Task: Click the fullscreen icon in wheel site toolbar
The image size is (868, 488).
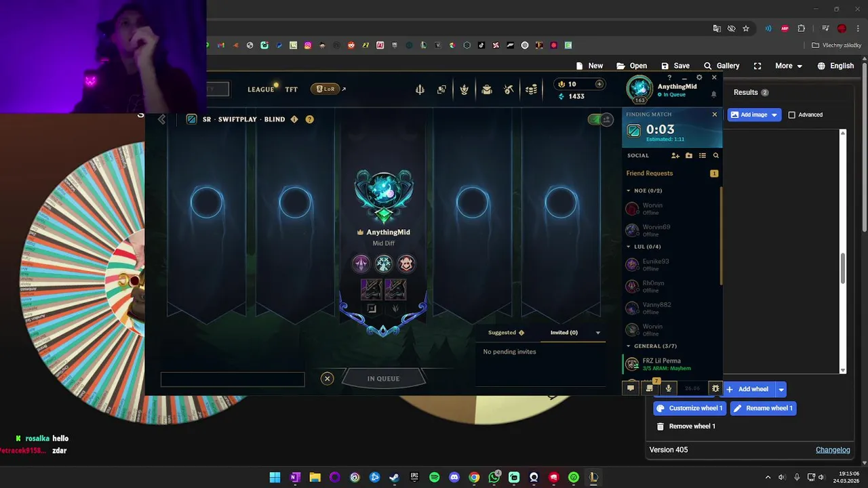Action: (x=757, y=66)
